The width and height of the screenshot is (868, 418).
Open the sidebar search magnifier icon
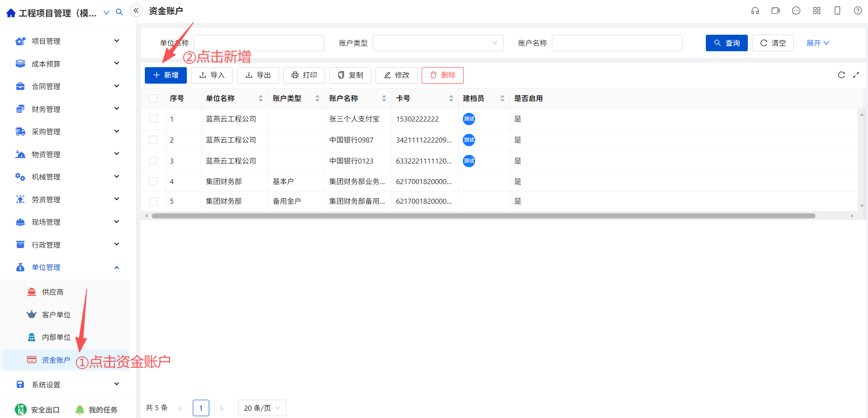pyautogui.click(x=119, y=12)
